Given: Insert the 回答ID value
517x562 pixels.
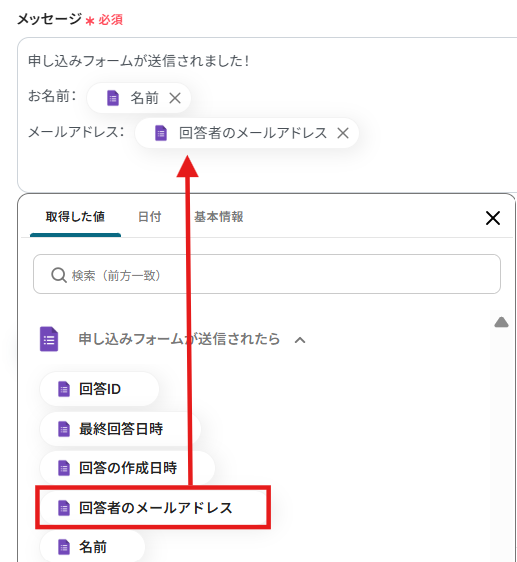Looking at the screenshot, I should [99, 389].
